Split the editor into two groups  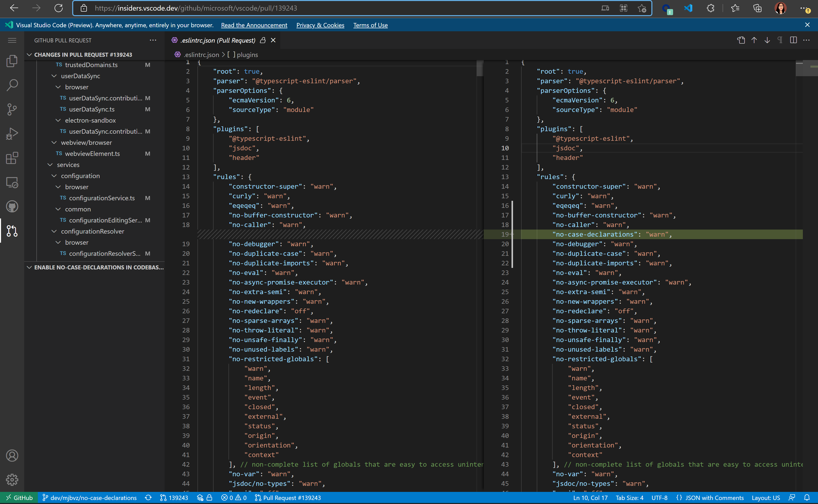click(793, 40)
